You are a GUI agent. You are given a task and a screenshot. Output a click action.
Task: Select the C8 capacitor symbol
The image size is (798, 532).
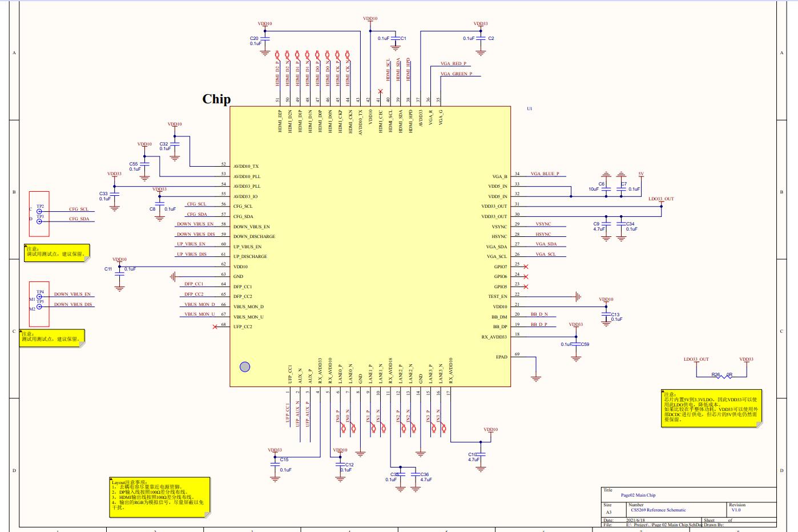tap(159, 204)
